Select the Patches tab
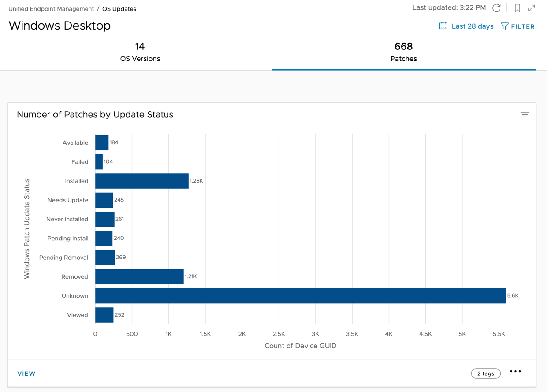The width and height of the screenshot is (547, 392). click(403, 52)
